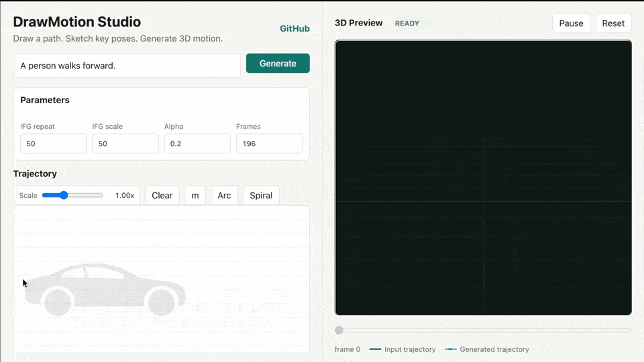Click the 'frame 0' counter text
The height and width of the screenshot is (362, 644).
click(347, 349)
